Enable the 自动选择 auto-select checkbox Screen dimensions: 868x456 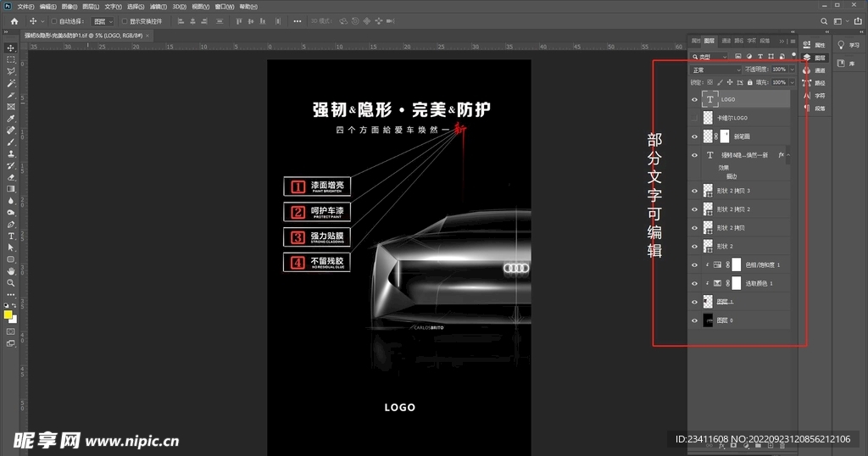point(54,20)
